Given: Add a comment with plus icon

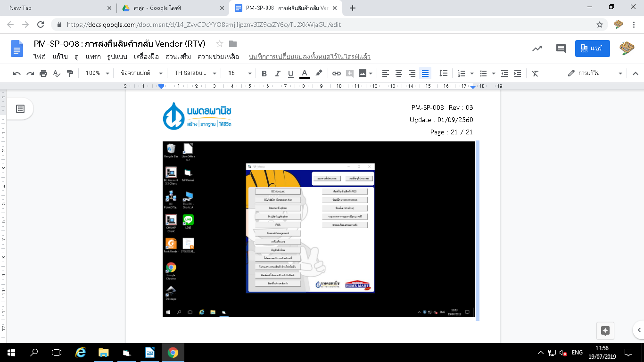Looking at the screenshot, I should click(350, 74).
